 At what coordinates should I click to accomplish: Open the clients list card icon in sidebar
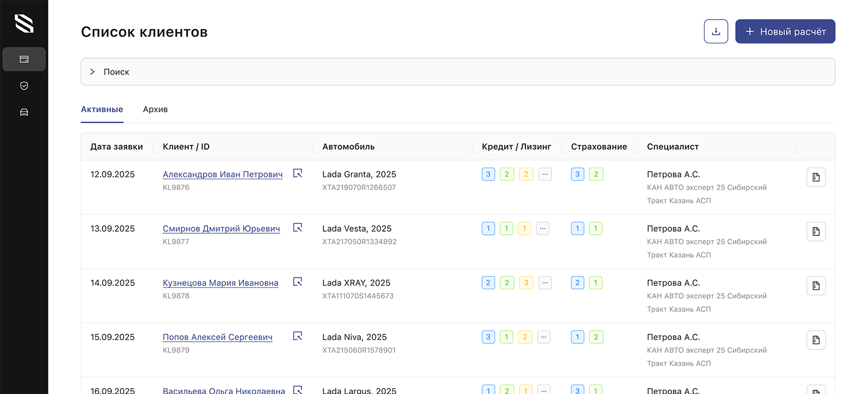pos(24,59)
